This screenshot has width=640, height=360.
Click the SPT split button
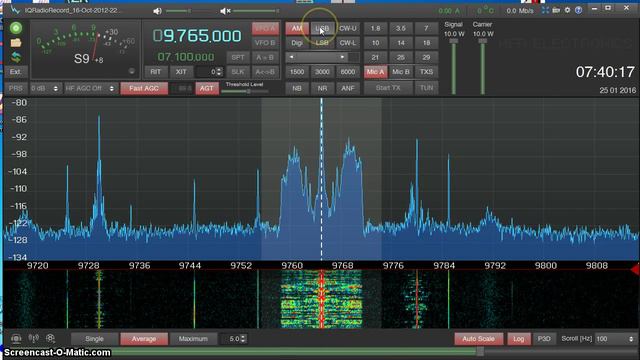238,58
